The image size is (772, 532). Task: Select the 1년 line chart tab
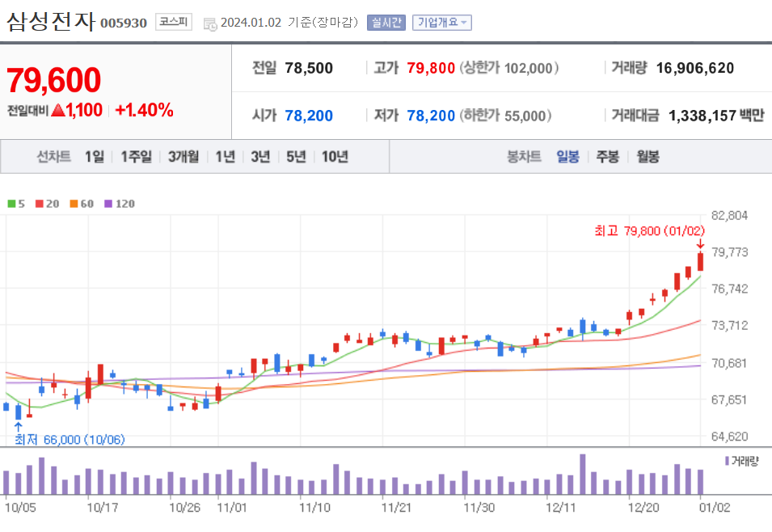(226, 157)
